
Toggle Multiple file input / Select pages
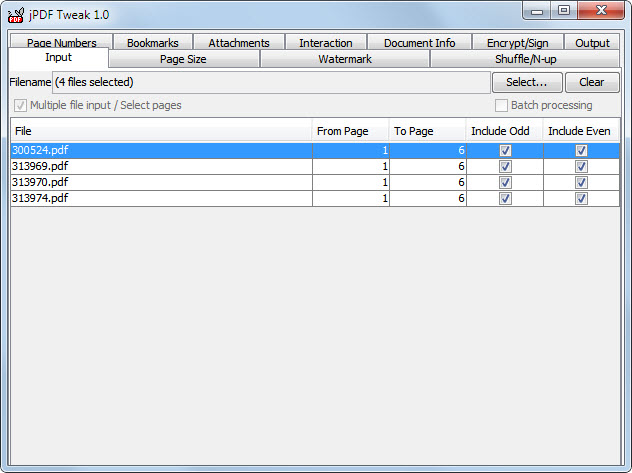pos(21,106)
